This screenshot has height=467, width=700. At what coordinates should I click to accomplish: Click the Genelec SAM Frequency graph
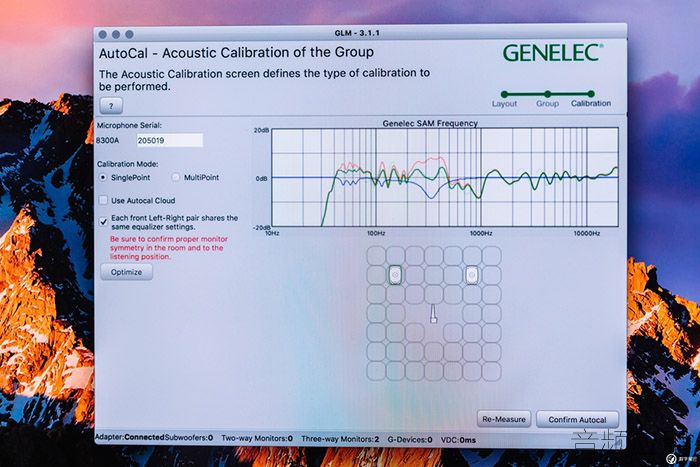tap(445, 177)
